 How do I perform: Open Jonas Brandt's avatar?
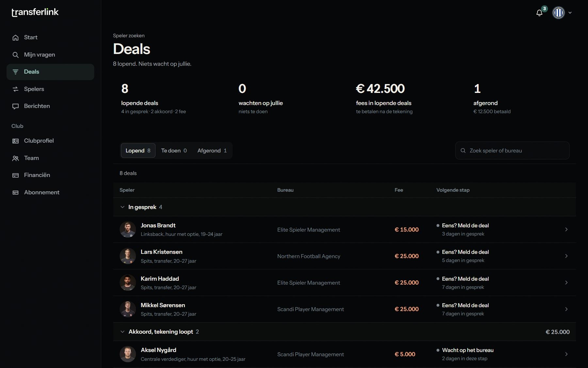click(128, 230)
